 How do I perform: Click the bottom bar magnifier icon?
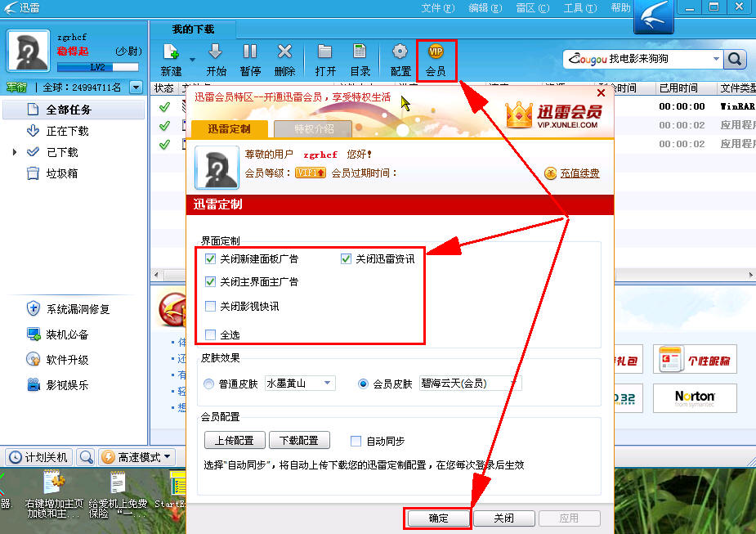pyautogui.click(x=87, y=457)
